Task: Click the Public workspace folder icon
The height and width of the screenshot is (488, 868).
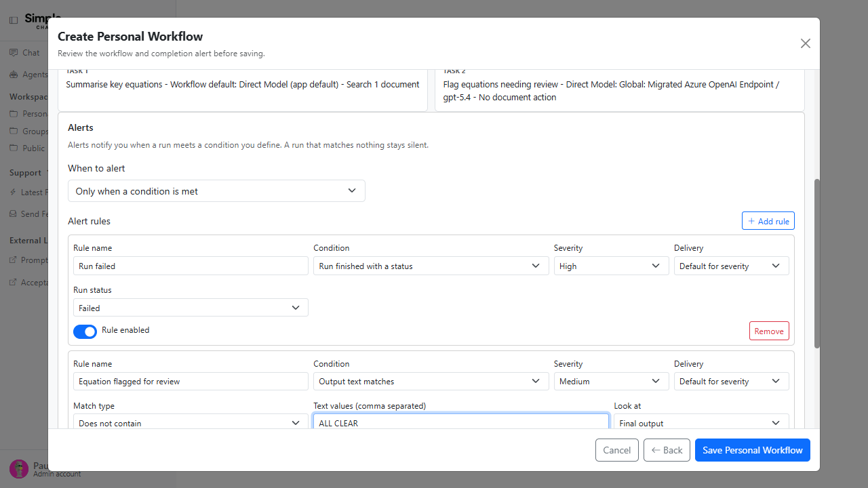Action: [x=14, y=148]
